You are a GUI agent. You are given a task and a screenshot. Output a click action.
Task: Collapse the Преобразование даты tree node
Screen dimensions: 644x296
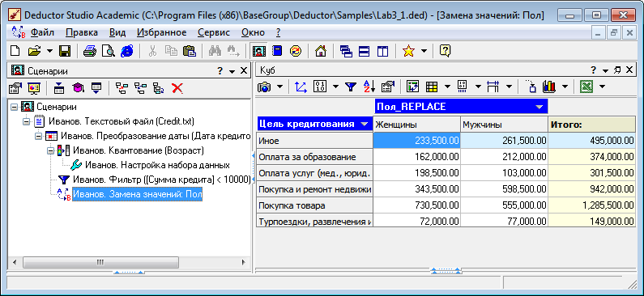click(x=39, y=136)
